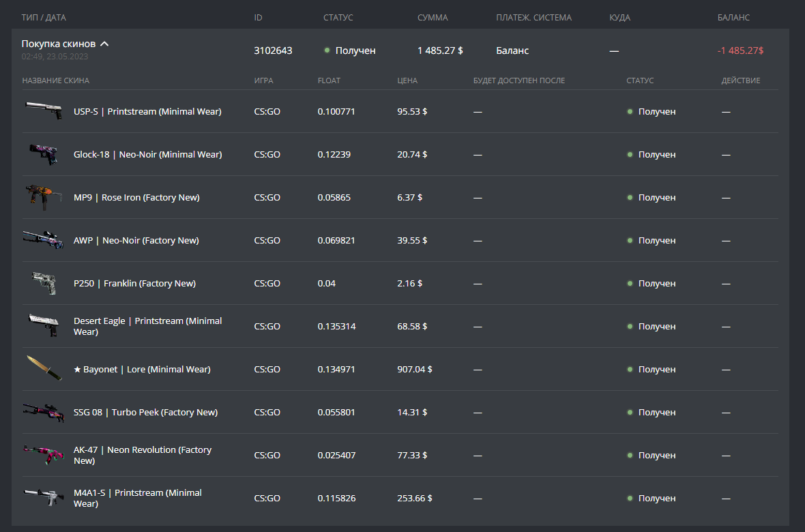The width and height of the screenshot is (805, 532).
Task: Collapse the Покупка скинов transaction row
Action: [x=104, y=44]
